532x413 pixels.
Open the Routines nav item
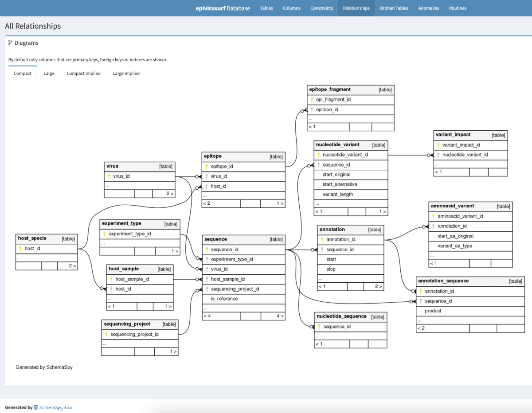click(458, 8)
